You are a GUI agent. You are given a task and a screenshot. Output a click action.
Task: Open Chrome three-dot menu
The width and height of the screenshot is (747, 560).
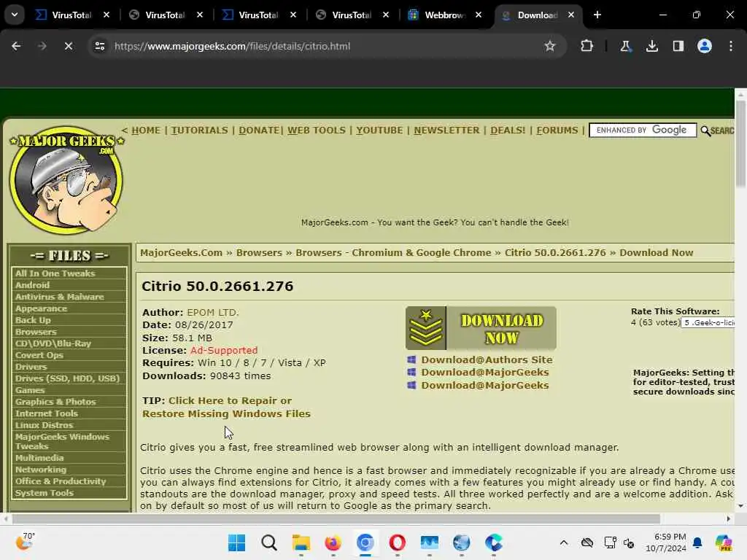(x=731, y=46)
